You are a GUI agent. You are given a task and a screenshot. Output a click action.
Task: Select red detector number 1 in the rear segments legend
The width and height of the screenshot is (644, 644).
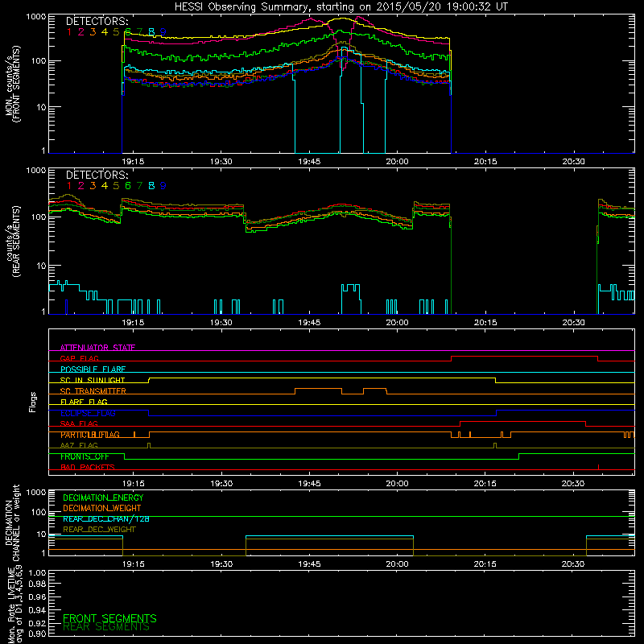(69, 186)
